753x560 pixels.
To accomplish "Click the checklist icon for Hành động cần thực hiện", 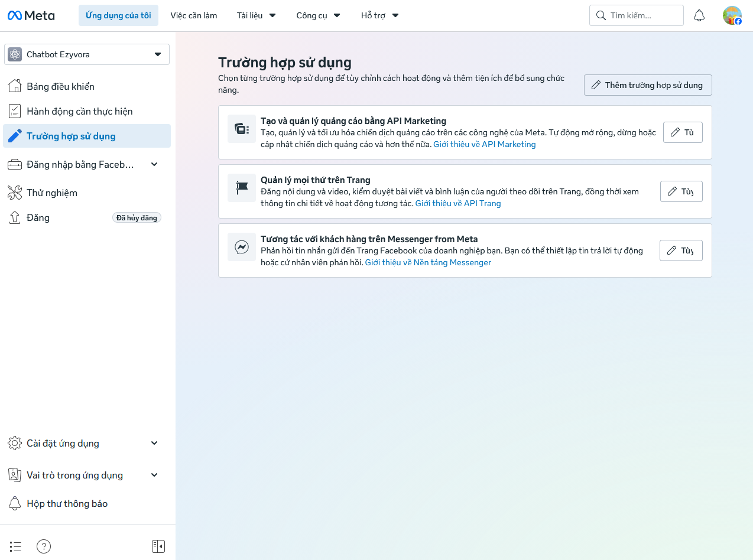I will coord(15,111).
